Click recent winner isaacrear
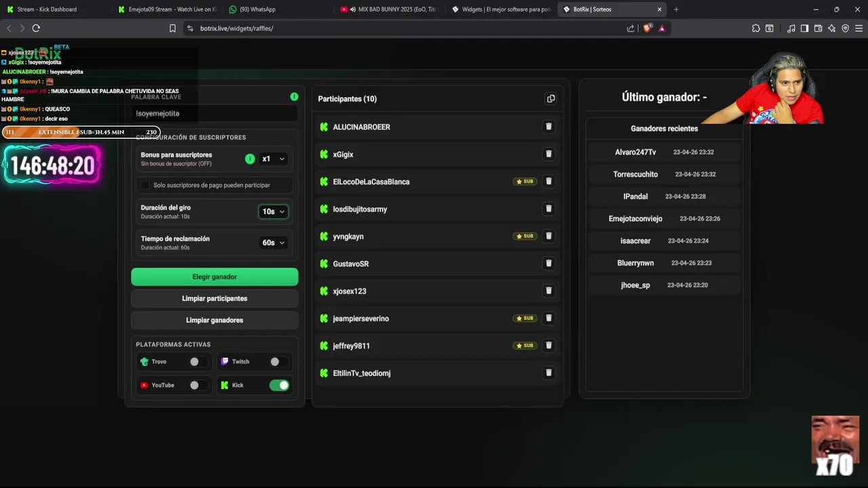Image resolution: width=868 pixels, height=488 pixels. (635, 241)
